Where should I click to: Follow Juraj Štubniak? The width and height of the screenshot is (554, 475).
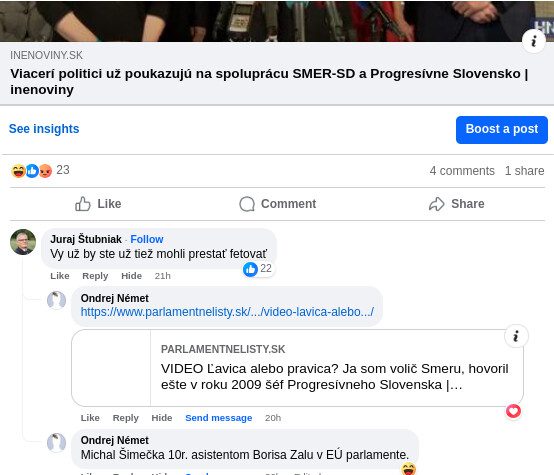pyautogui.click(x=147, y=239)
